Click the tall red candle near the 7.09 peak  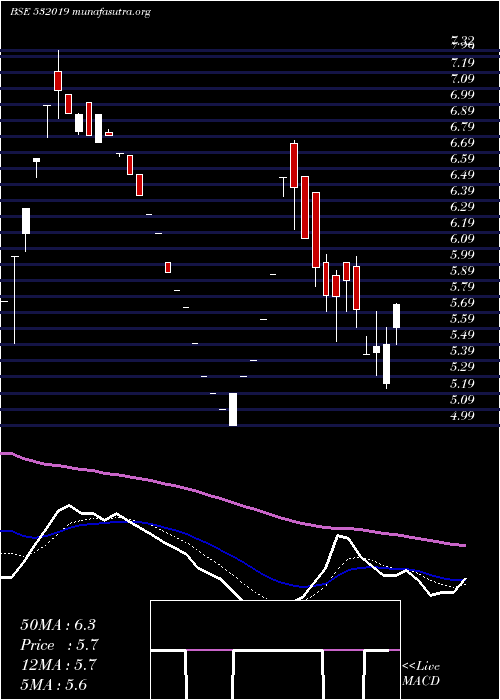pyautogui.click(x=58, y=81)
